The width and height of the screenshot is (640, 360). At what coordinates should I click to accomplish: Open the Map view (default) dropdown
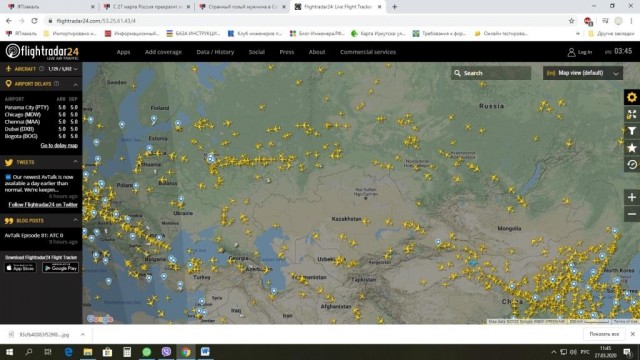tap(583, 73)
